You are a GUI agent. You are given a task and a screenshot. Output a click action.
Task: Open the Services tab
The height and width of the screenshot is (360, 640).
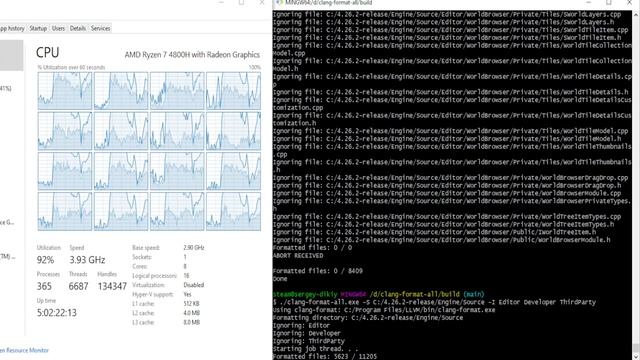tap(100, 28)
